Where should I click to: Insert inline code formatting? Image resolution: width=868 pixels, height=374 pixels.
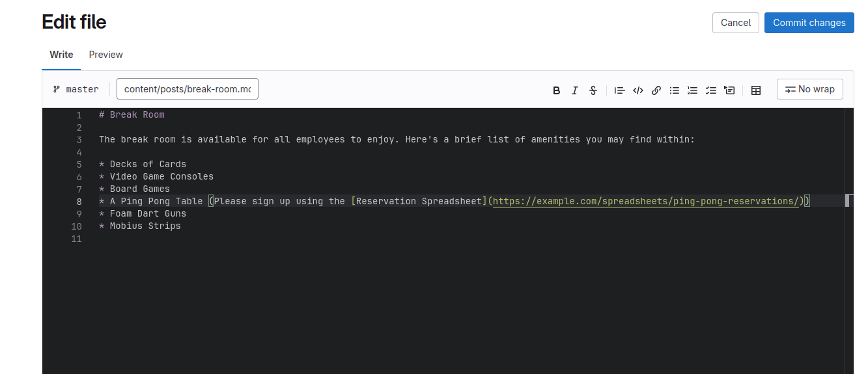click(638, 90)
